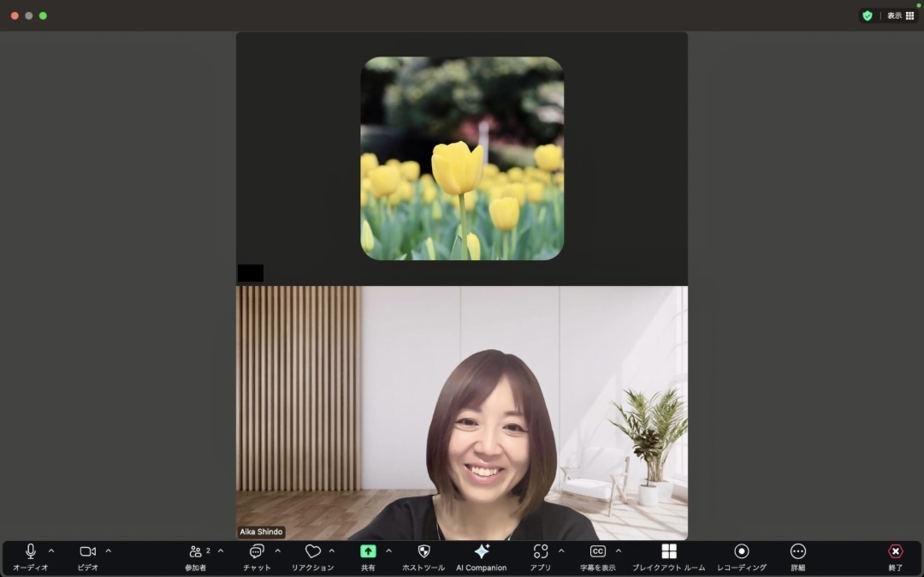Image resolution: width=924 pixels, height=577 pixels.
Task: Open share options chevron beside 共有
Action: [389, 551]
